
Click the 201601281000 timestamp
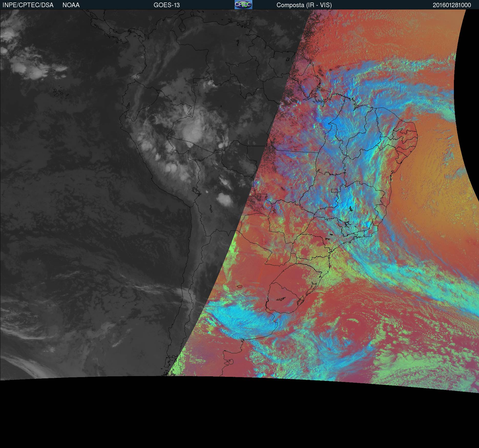click(x=452, y=5)
